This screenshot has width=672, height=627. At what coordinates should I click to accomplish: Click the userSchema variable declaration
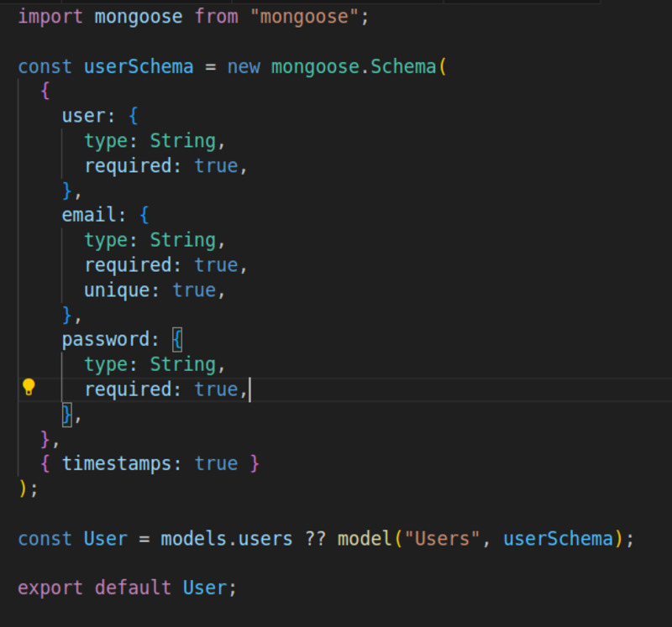coord(139,67)
